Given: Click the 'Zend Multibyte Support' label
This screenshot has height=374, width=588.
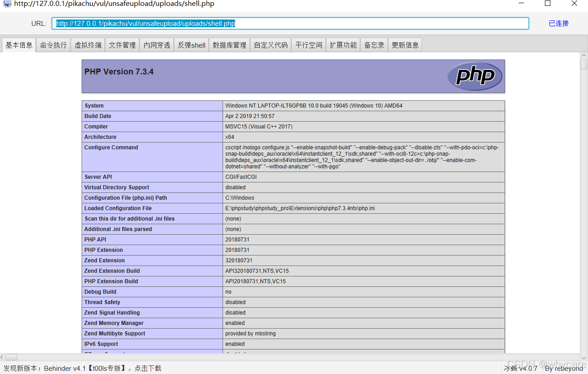Looking at the screenshot, I should pyautogui.click(x=115, y=334).
